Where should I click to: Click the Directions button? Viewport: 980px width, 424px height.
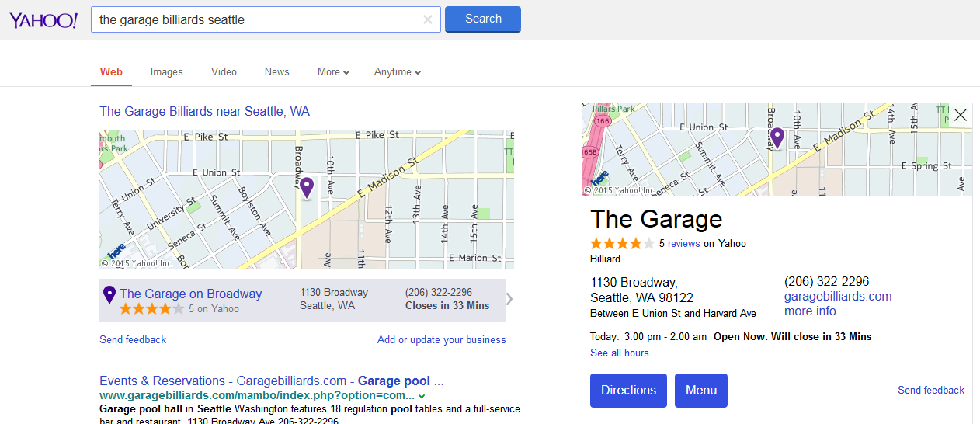point(628,391)
